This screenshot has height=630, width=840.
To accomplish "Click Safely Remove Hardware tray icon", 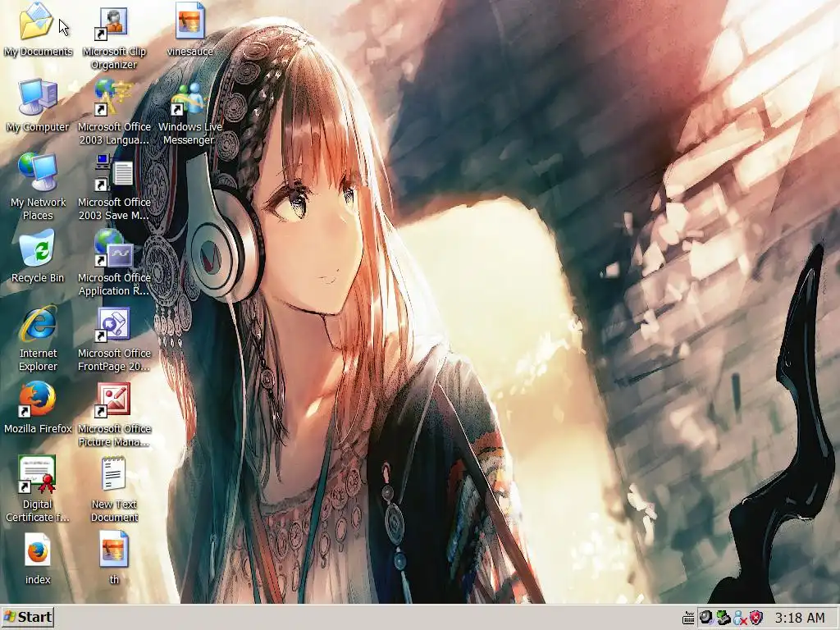I will coord(724,618).
